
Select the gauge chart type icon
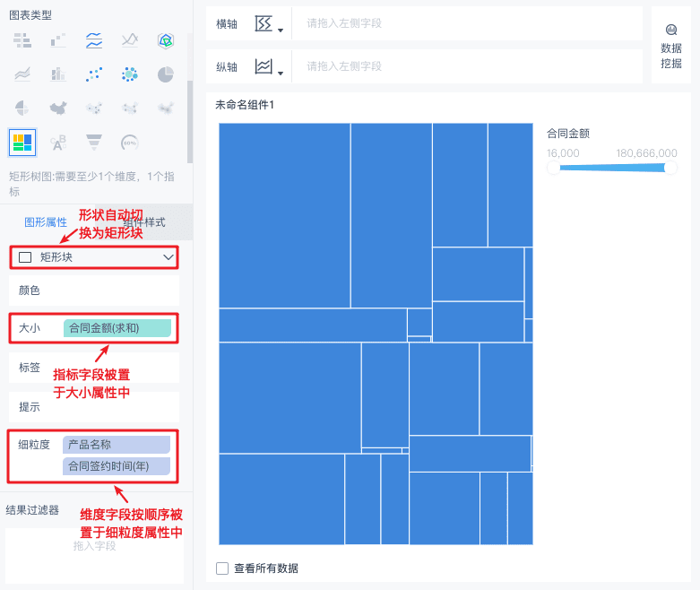coord(129,143)
